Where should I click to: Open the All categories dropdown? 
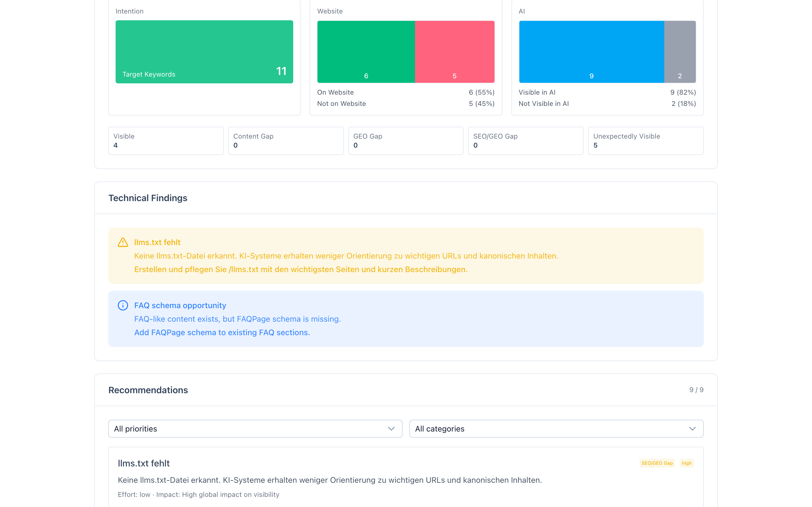tap(556, 428)
